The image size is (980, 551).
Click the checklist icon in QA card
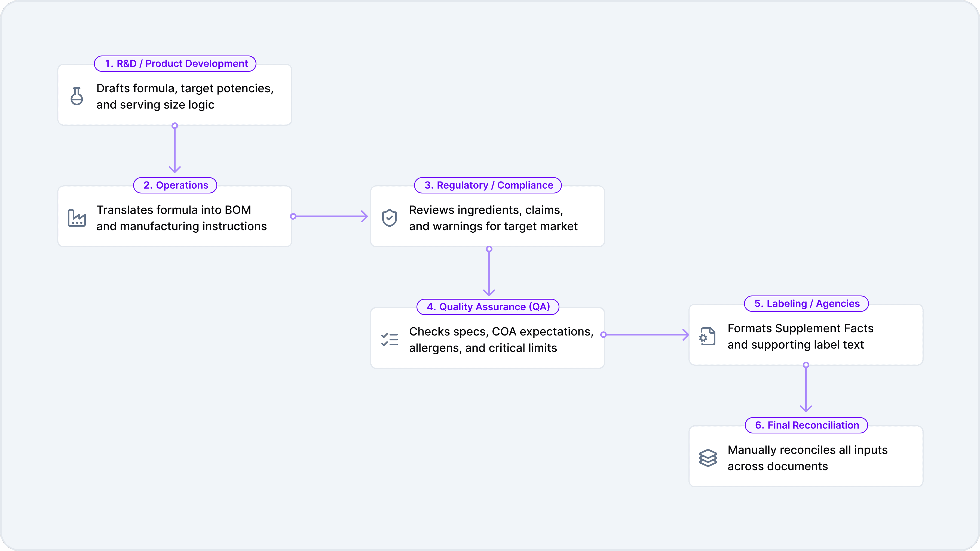[x=389, y=340]
